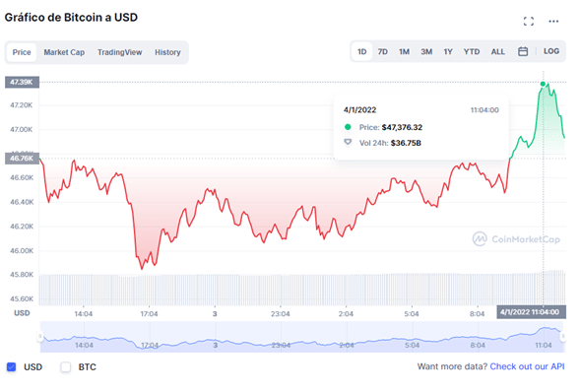Select the YTD time range
Viewport: 580px width, 392px height.
pos(472,52)
